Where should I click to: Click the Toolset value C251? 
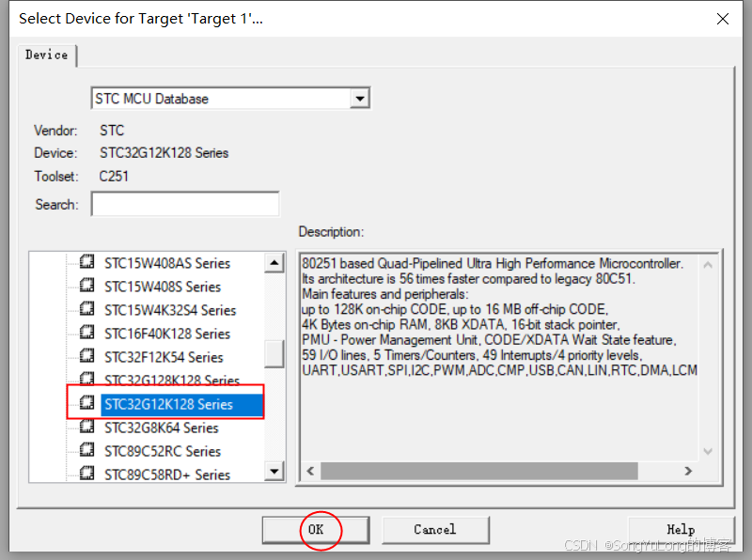pyautogui.click(x=114, y=177)
